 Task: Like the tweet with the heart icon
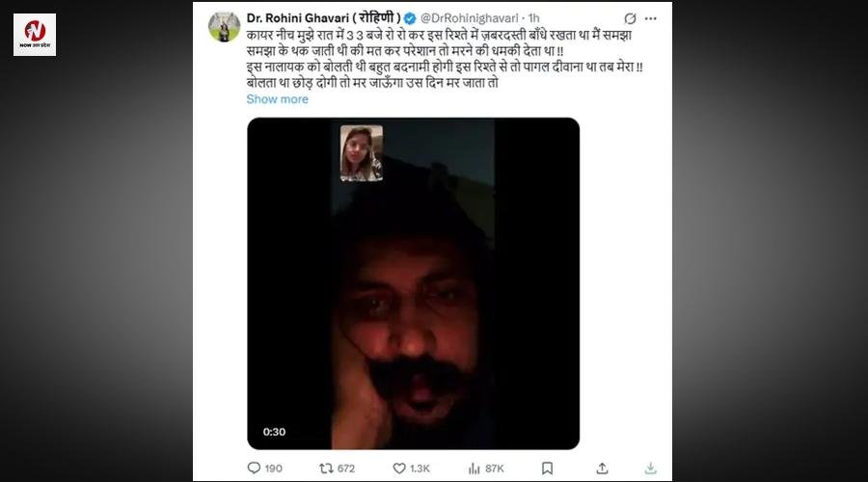[397, 469]
